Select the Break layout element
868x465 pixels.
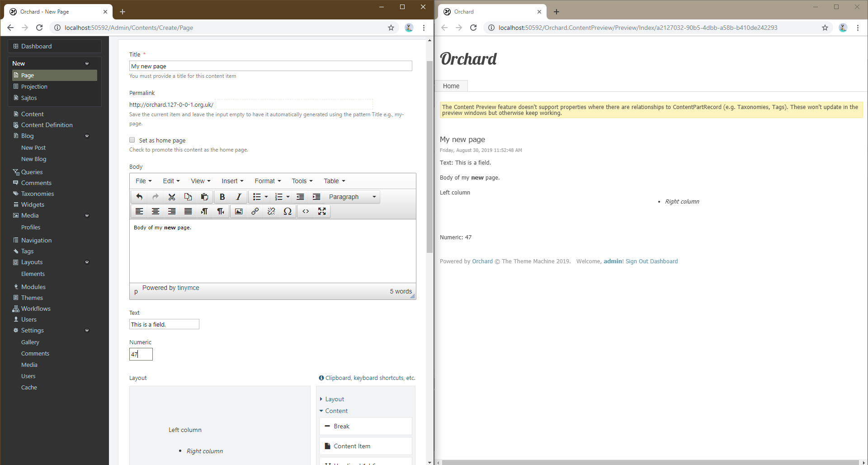coord(366,426)
